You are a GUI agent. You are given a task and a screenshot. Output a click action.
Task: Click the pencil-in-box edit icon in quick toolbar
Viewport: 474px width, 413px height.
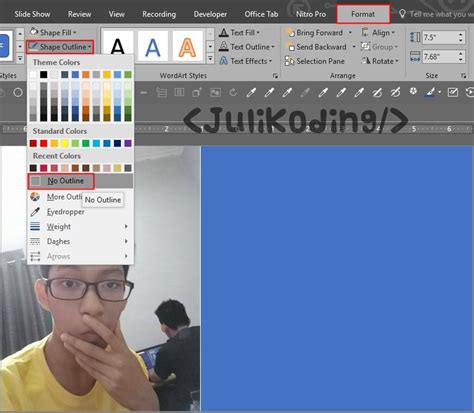coord(453,92)
